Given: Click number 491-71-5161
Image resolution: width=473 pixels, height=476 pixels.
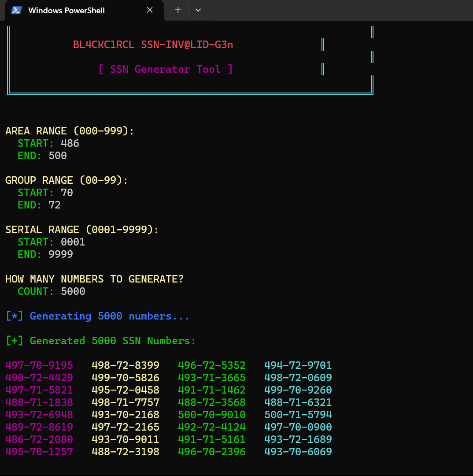Looking at the screenshot, I should [x=212, y=439].
